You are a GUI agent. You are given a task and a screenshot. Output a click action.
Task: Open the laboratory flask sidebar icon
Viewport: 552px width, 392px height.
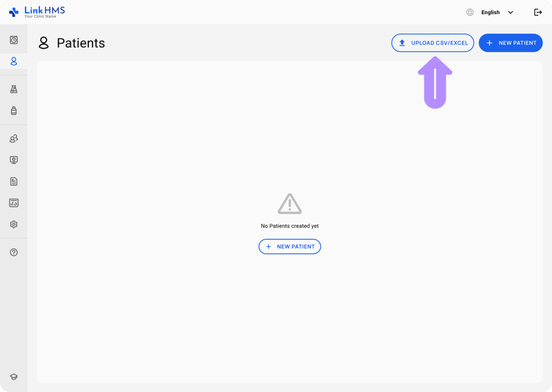14,89
